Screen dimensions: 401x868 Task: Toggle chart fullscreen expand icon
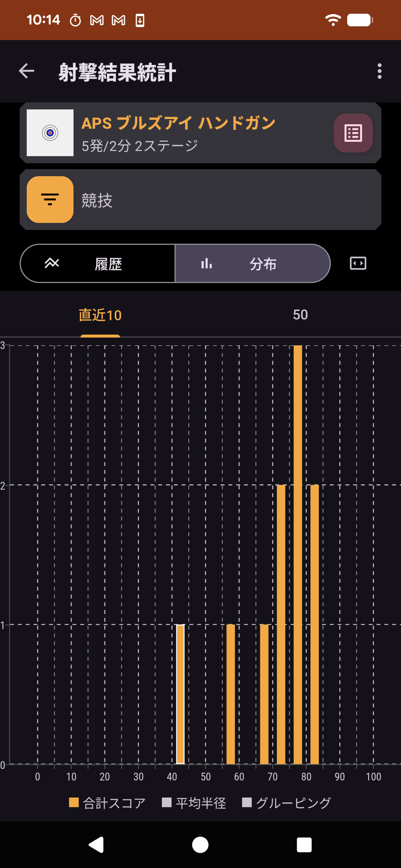click(358, 263)
